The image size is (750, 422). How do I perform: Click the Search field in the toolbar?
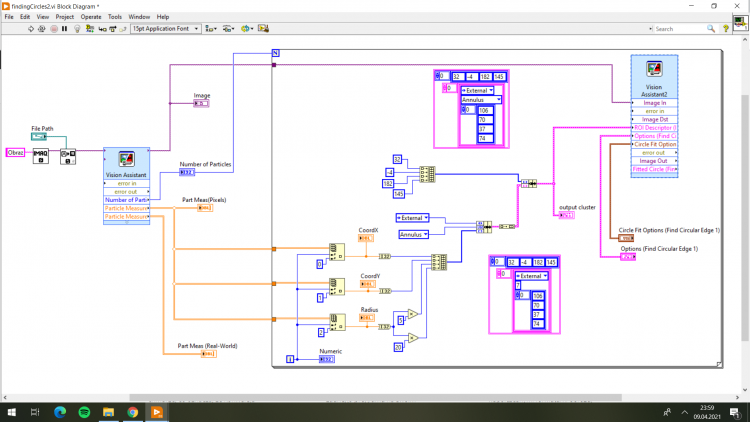pyautogui.click(x=680, y=29)
